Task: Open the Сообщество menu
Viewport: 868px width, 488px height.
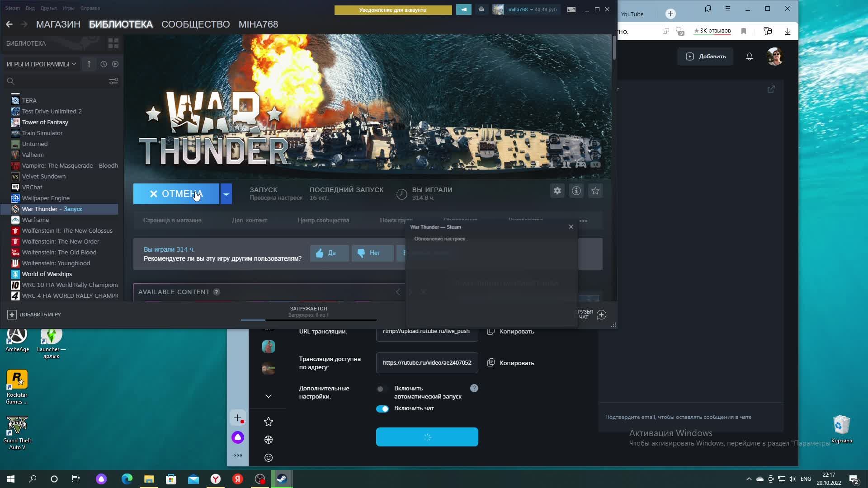Action: 195,24
